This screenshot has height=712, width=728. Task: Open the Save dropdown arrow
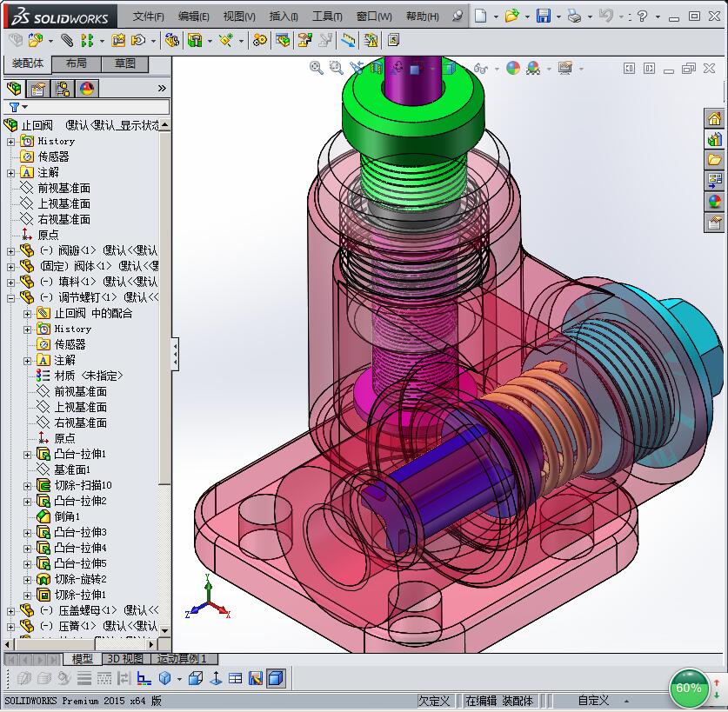(558, 17)
